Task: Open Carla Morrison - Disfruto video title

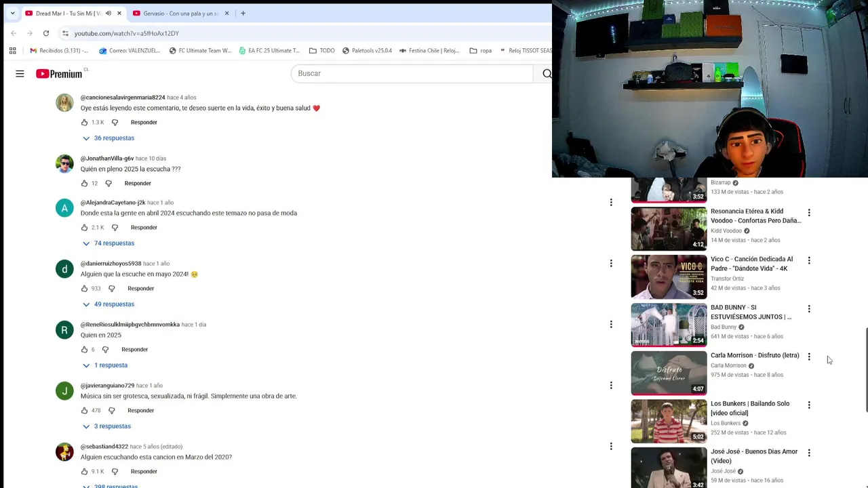Action: (x=755, y=355)
